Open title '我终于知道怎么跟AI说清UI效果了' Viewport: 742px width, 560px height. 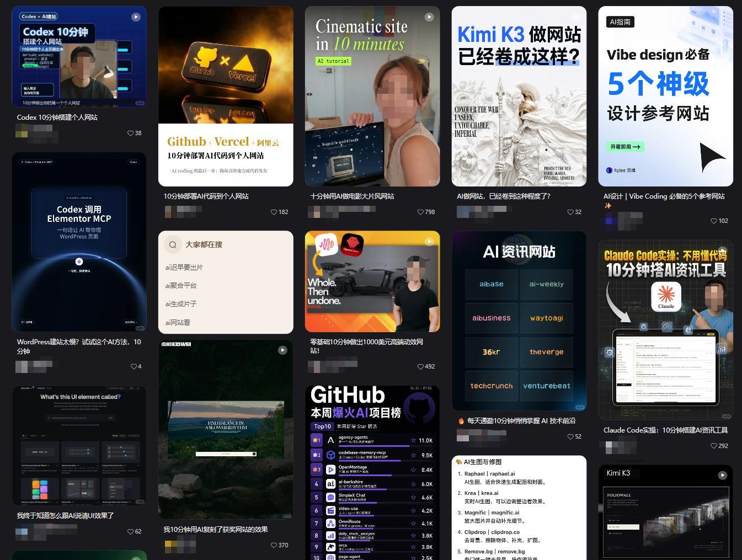[x=65, y=516]
